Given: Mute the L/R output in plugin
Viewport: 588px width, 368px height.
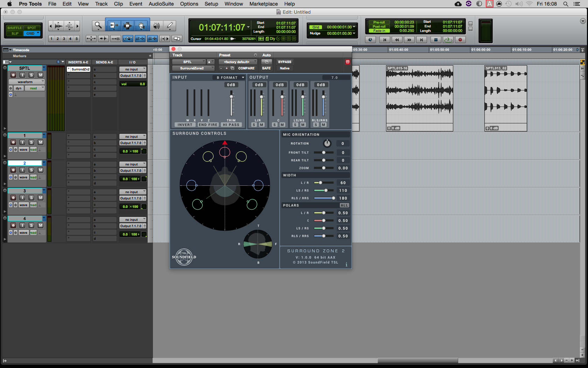Looking at the screenshot, I should (x=261, y=125).
